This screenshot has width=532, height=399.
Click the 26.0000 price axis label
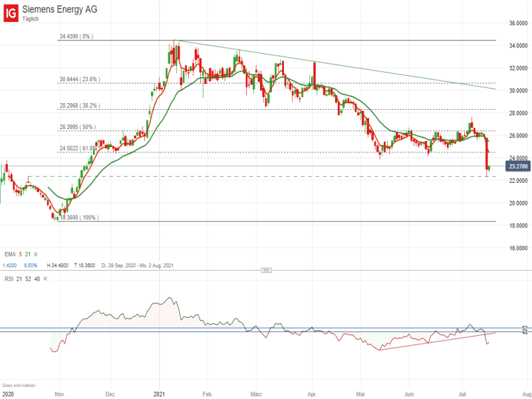519,136
